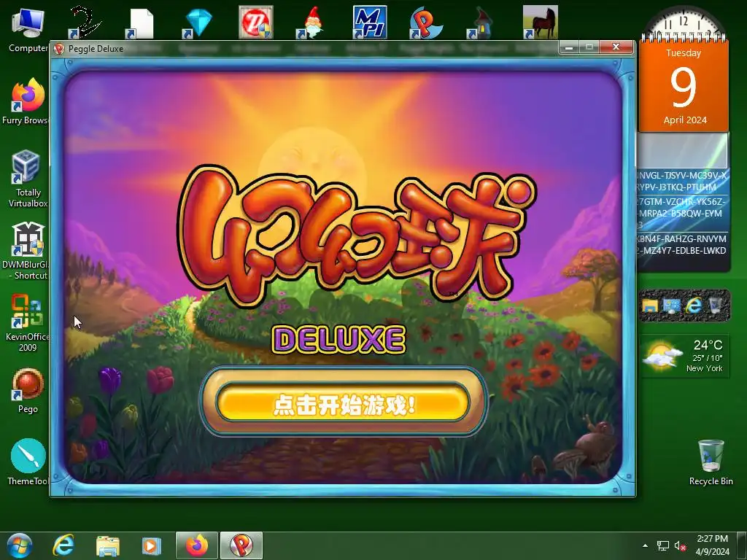Open the taskbar clock showing 2:27 PM
The image size is (747, 560).
[x=712, y=545]
